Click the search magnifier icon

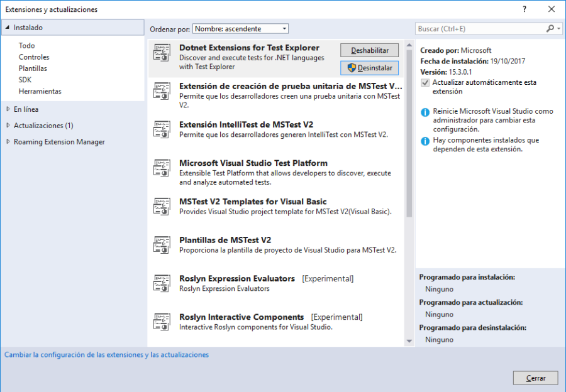pyautogui.click(x=550, y=29)
